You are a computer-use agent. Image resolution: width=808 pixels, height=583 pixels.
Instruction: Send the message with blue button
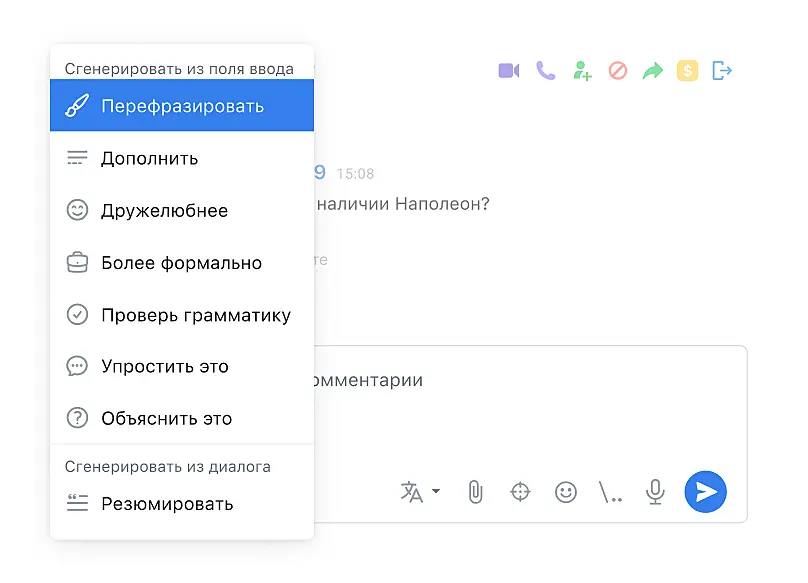click(706, 492)
